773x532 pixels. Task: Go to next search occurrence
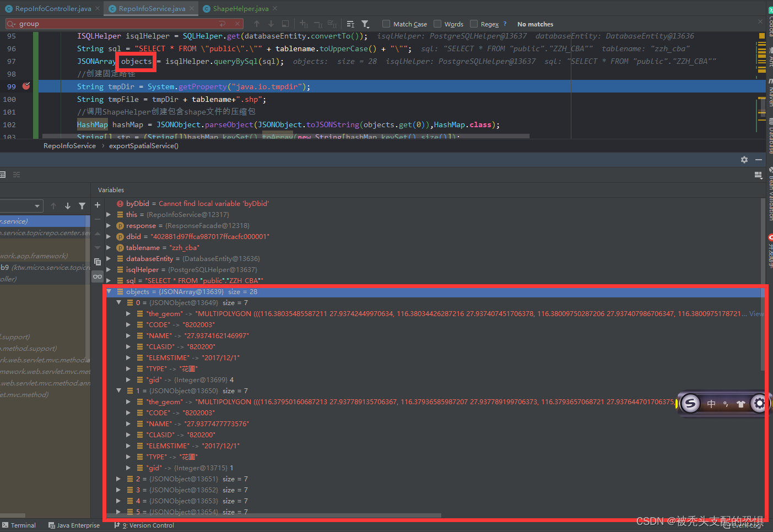click(x=271, y=24)
